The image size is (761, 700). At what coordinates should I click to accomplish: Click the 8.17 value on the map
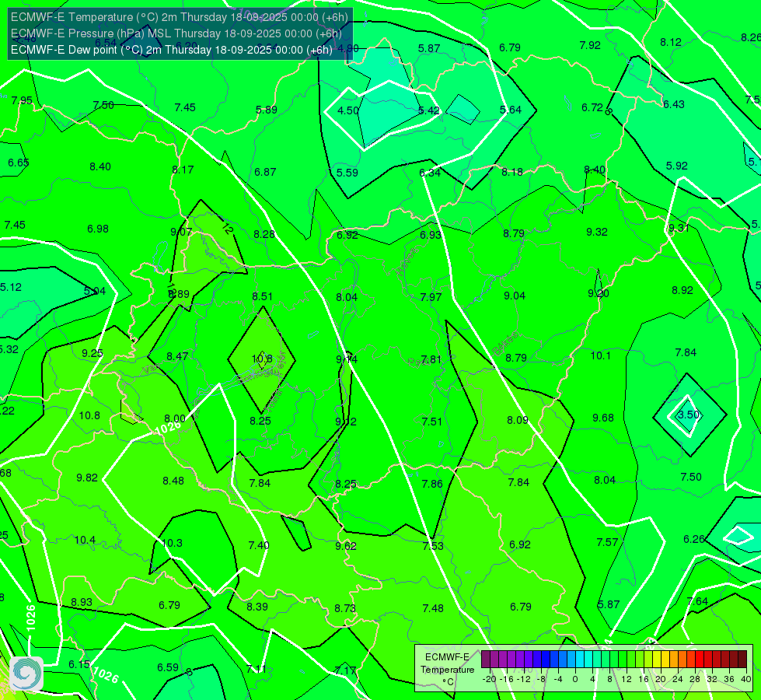tap(183, 170)
